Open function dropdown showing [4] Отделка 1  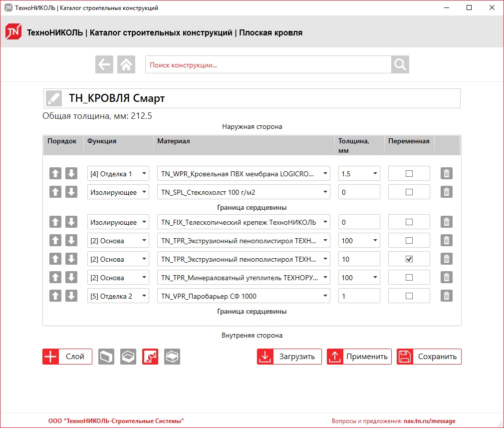pos(118,173)
